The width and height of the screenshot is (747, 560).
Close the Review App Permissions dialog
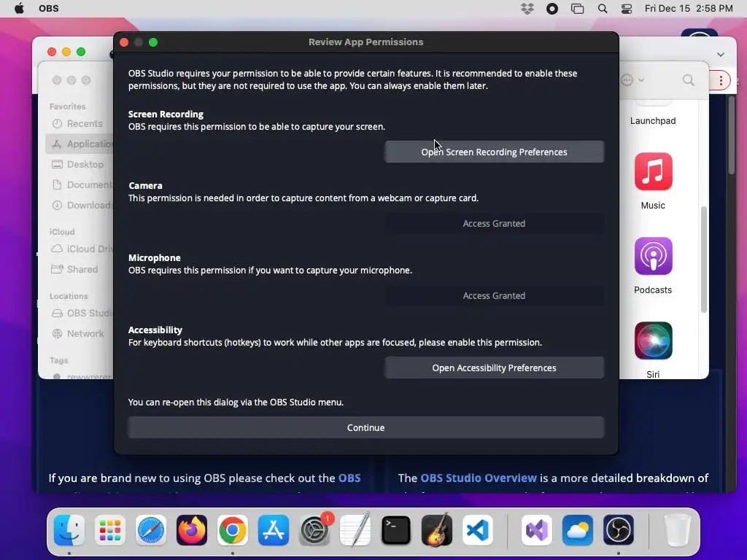point(124,42)
